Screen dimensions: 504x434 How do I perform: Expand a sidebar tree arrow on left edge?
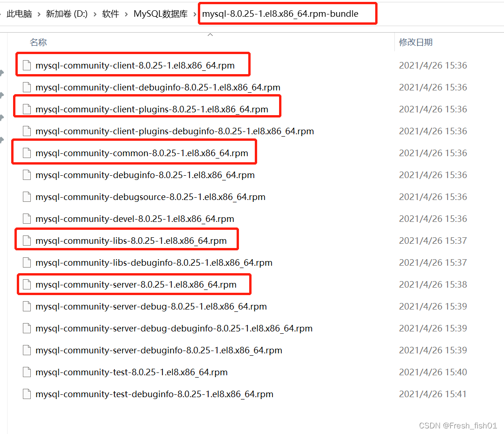coord(3,95)
